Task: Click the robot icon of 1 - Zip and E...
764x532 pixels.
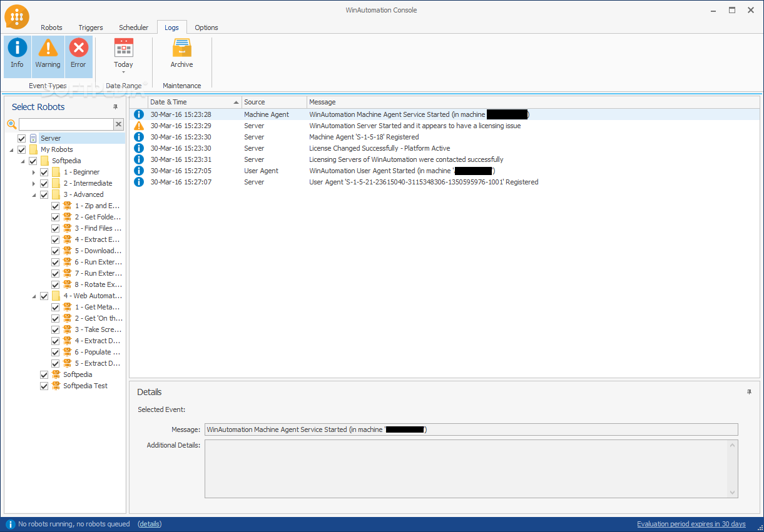Action: coord(67,206)
